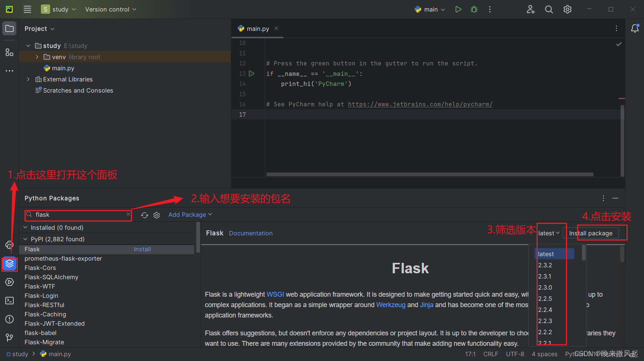Close the main.py editor tab

[276, 28]
